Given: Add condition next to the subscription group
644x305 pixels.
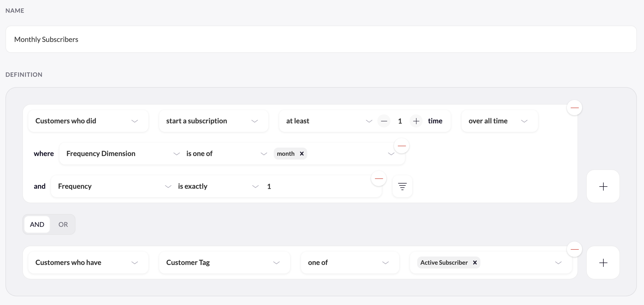Looking at the screenshot, I should point(603,187).
